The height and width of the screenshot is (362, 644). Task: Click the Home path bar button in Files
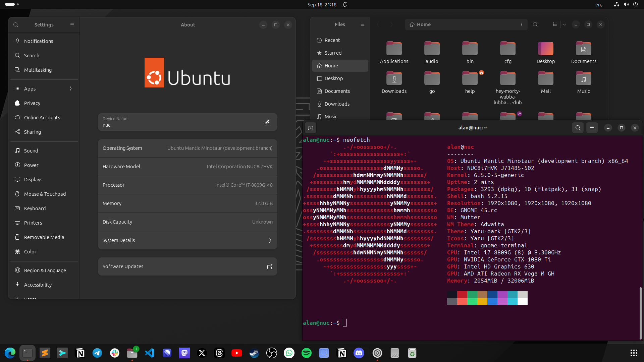[x=420, y=24]
